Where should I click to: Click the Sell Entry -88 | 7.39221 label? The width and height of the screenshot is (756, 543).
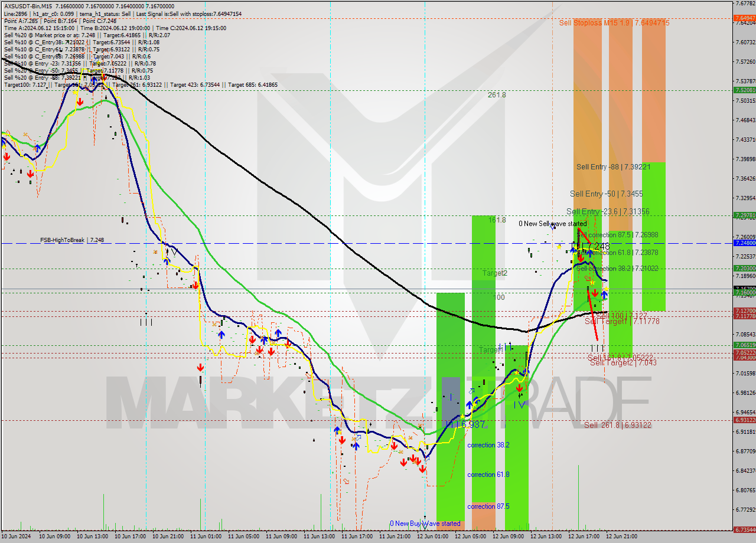point(613,167)
